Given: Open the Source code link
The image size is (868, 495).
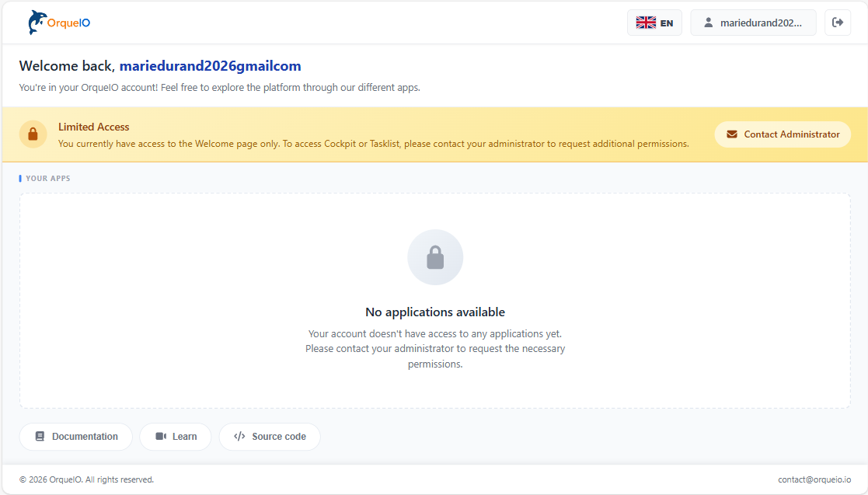Looking at the screenshot, I should pos(270,436).
